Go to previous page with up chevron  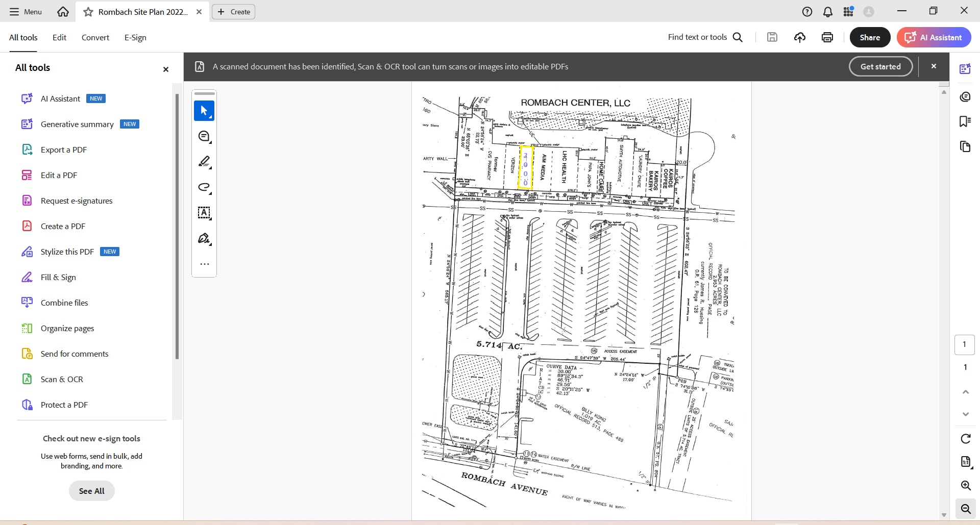click(965, 392)
